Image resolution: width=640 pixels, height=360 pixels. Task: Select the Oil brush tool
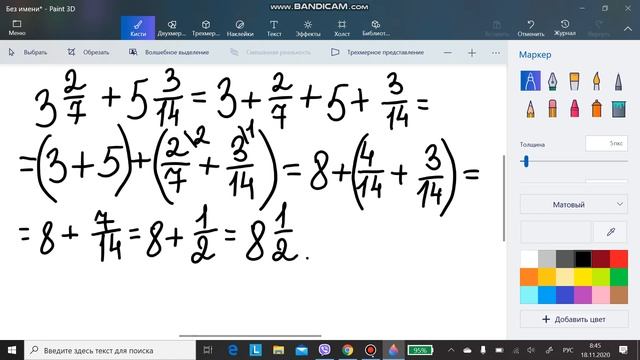(574, 81)
